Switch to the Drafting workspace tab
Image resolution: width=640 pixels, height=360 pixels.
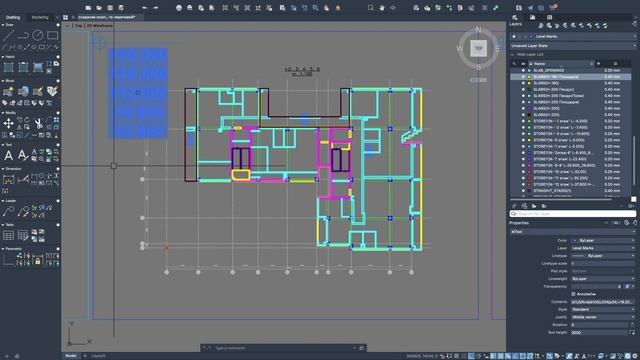click(x=13, y=17)
